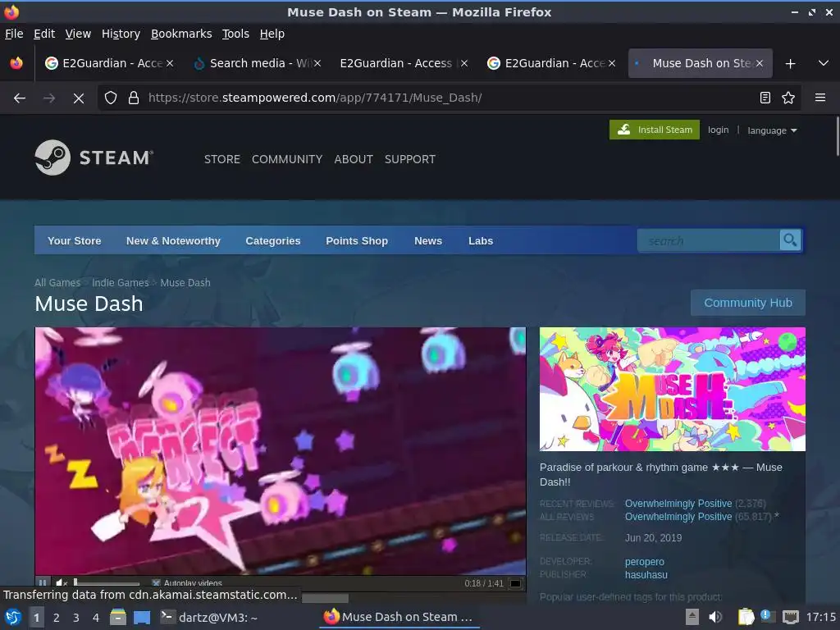List all tabs with the chevron
The width and height of the screenshot is (840, 630).
(824, 63)
